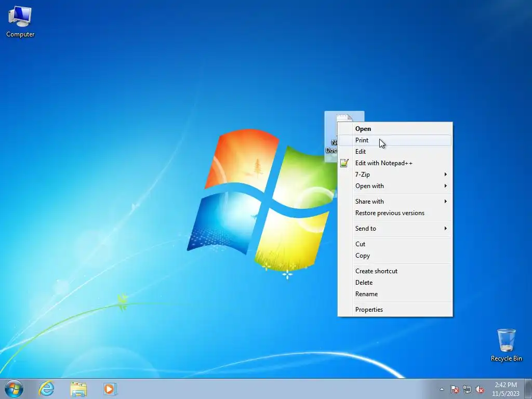Expand the Open with submenu
The height and width of the screenshot is (399, 532).
click(395, 186)
